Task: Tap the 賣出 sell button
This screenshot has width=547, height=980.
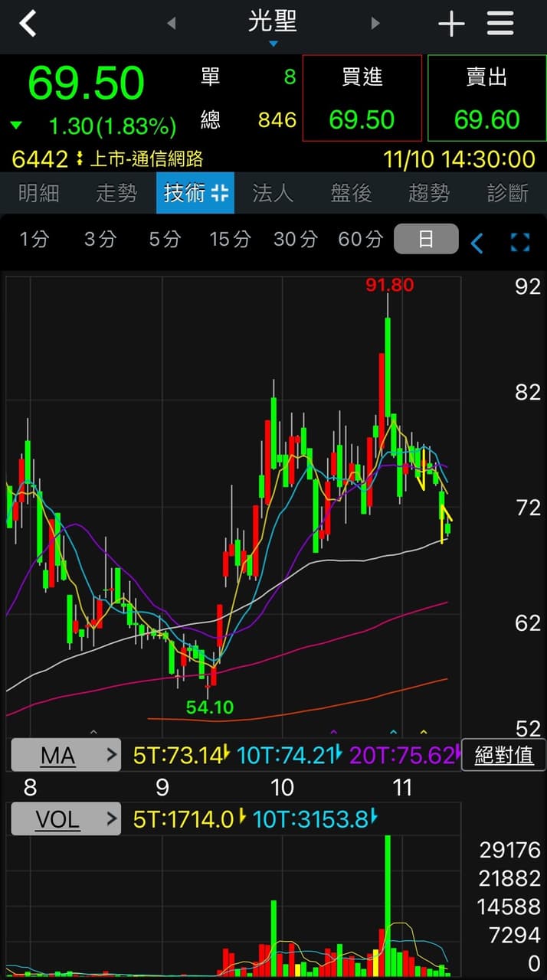Action: [x=486, y=98]
